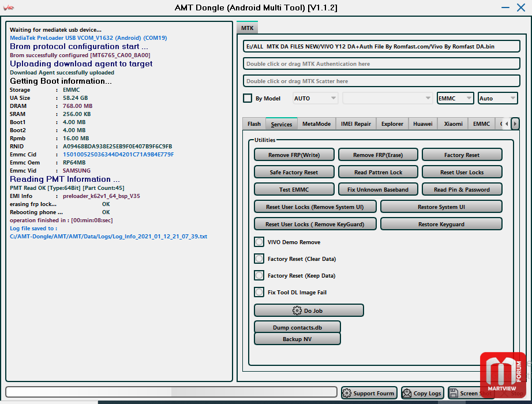Viewport: 532px width, 404px height.
Task: Click Remove FRP(Erase) button
Action: (378, 155)
